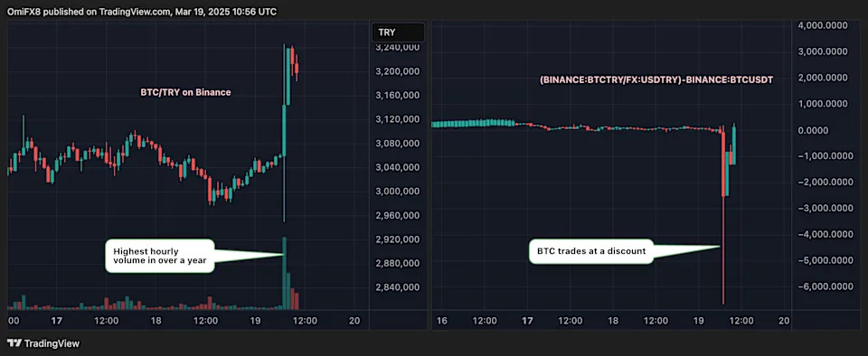Click the TradingView logo at bottom left
868x356 pixels.
tap(43, 343)
